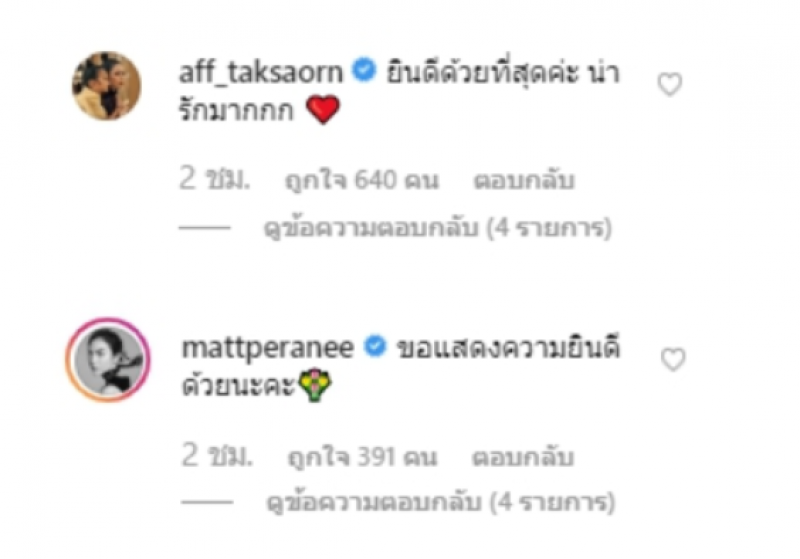Click the red heart emoji in comment
This screenshot has height=559, width=800.
click(x=322, y=109)
